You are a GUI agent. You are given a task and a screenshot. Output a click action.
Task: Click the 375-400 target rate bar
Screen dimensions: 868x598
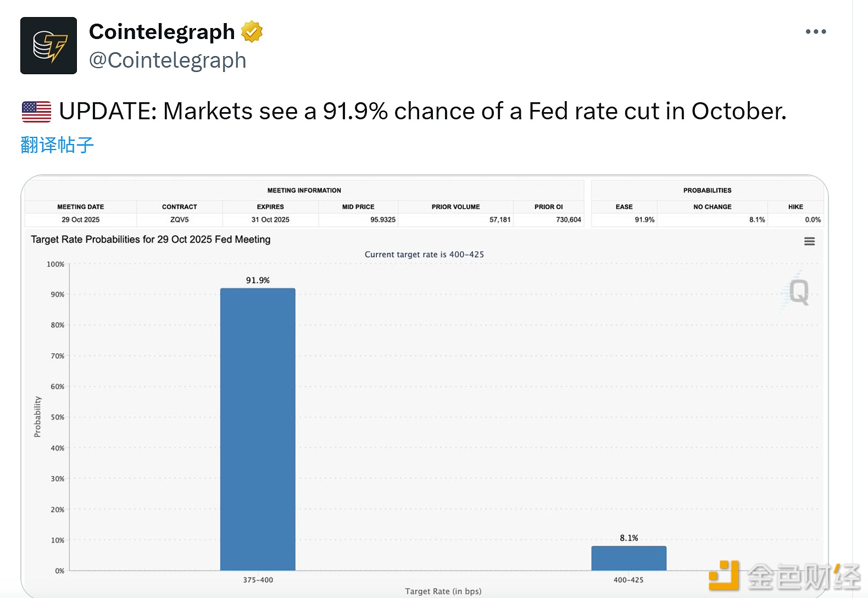click(258, 429)
